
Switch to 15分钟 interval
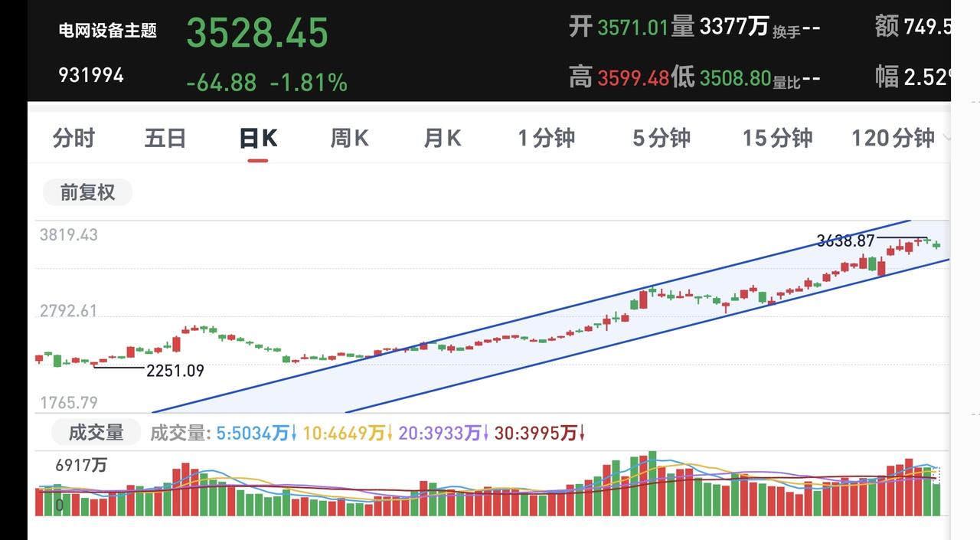(x=777, y=138)
